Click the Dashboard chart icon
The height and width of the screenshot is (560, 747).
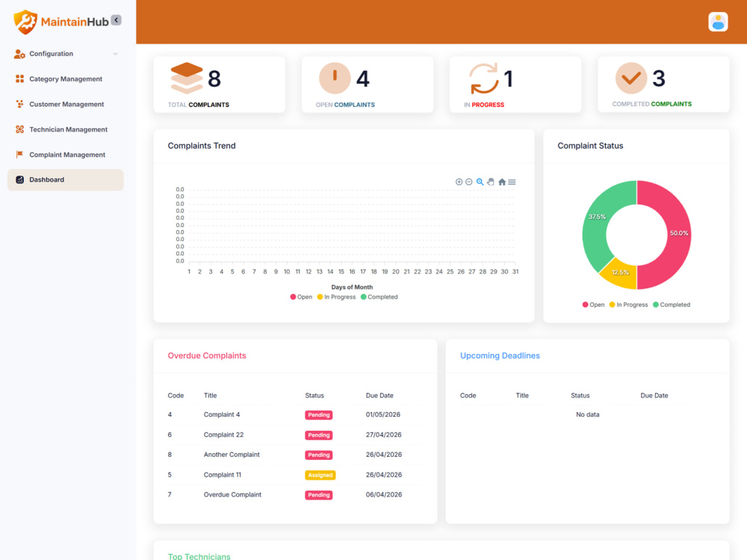(x=19, y=180)
